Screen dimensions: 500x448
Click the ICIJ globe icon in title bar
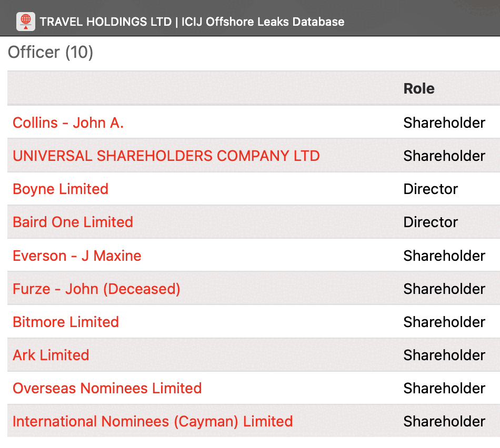(x=26, y=22)
